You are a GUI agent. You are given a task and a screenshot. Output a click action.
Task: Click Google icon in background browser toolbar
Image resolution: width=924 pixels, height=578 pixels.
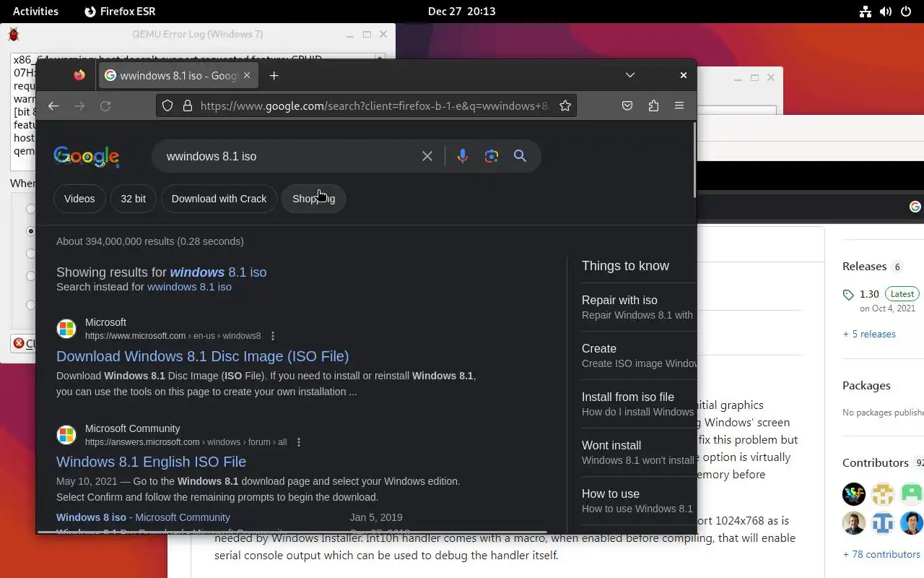915,207
